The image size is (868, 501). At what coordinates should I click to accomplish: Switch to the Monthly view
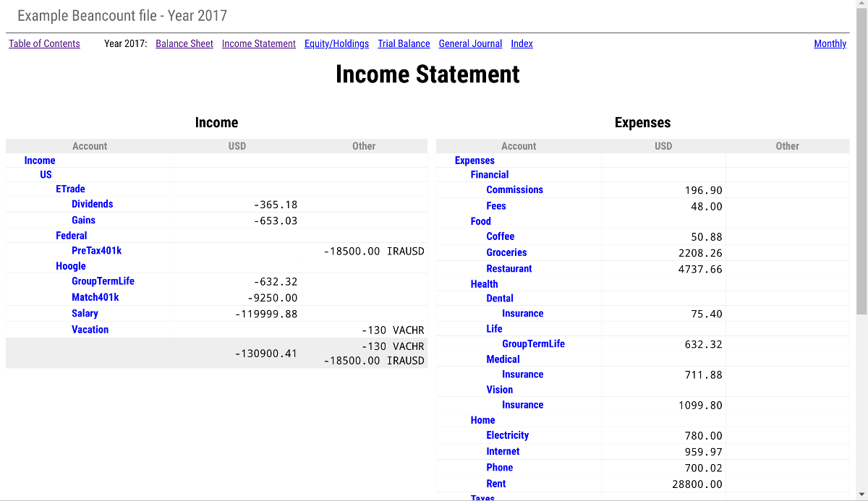tap(830, 43)
